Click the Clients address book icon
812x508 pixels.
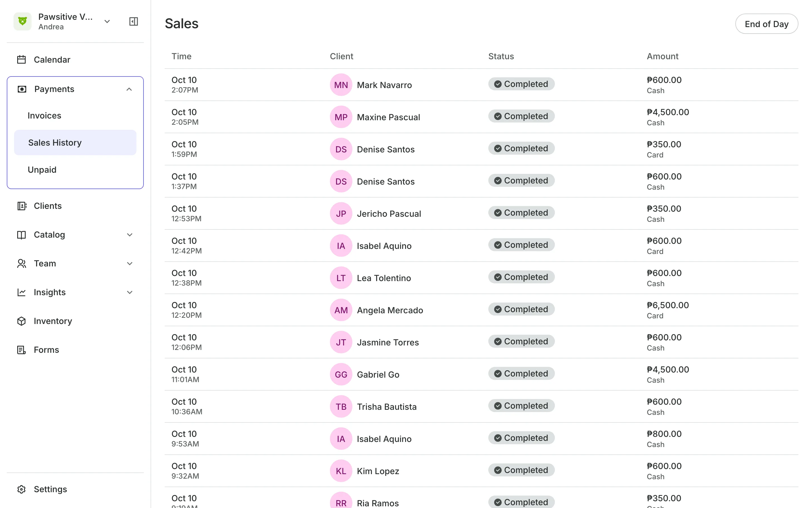click(21, 206)
